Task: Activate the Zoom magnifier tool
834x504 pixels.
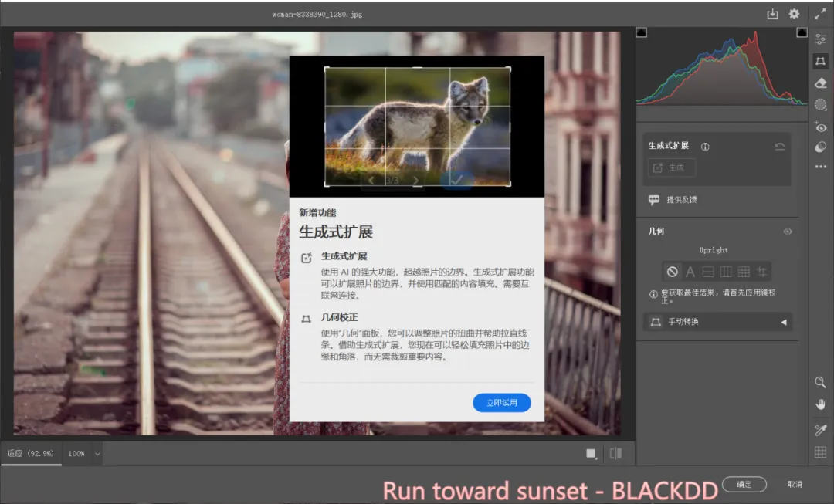Action: point(821,383)
